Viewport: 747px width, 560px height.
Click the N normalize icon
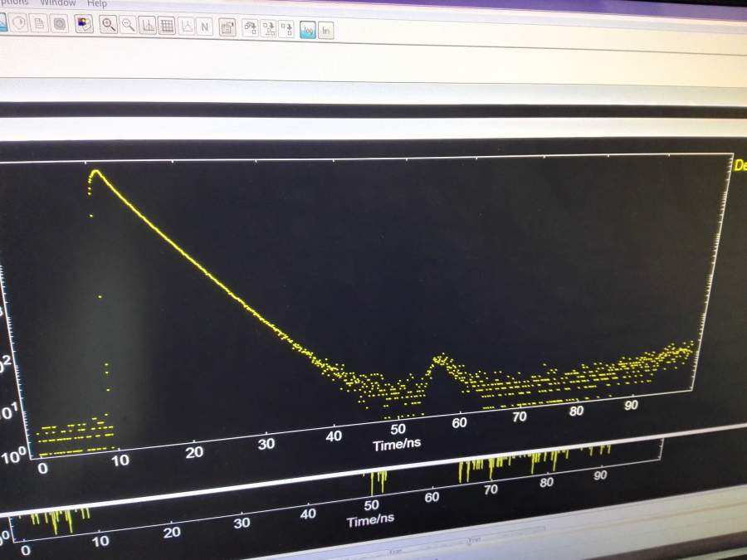click(205, 27)
